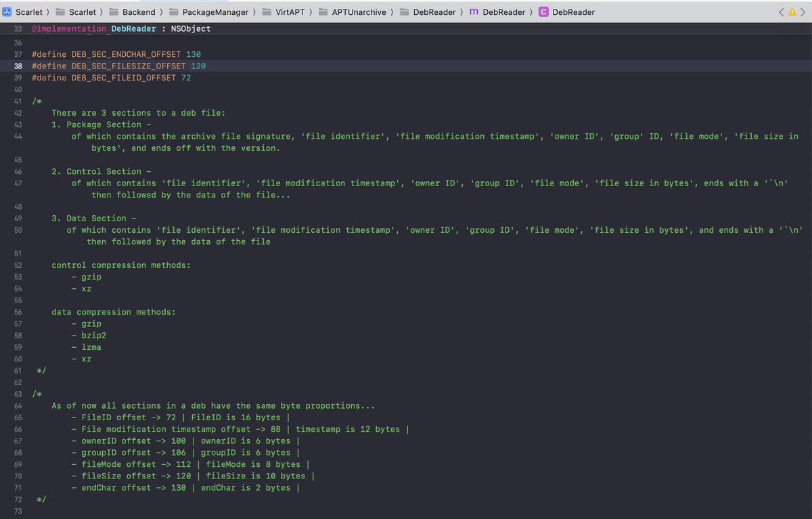Click the '- xz' line on line 60
The height and width of the screenshot is (519, 812).
click(81, 359)
